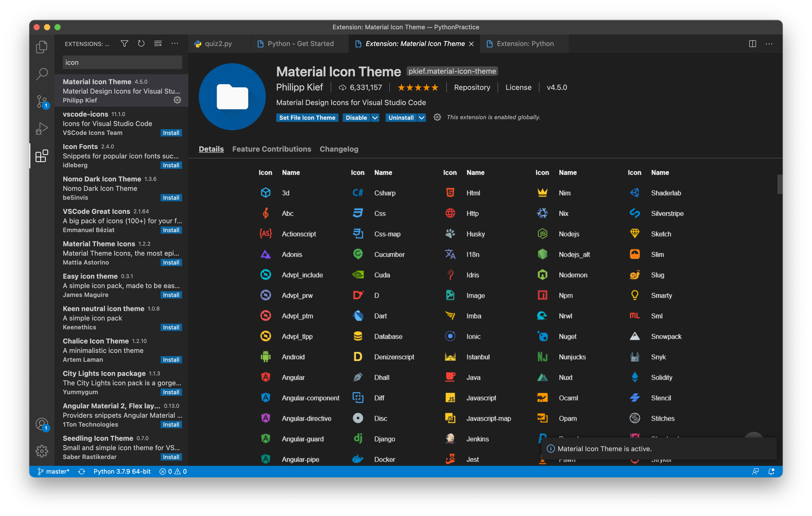Install Material Theme Icons extension
812x516 pixels.
pos(171,262)
